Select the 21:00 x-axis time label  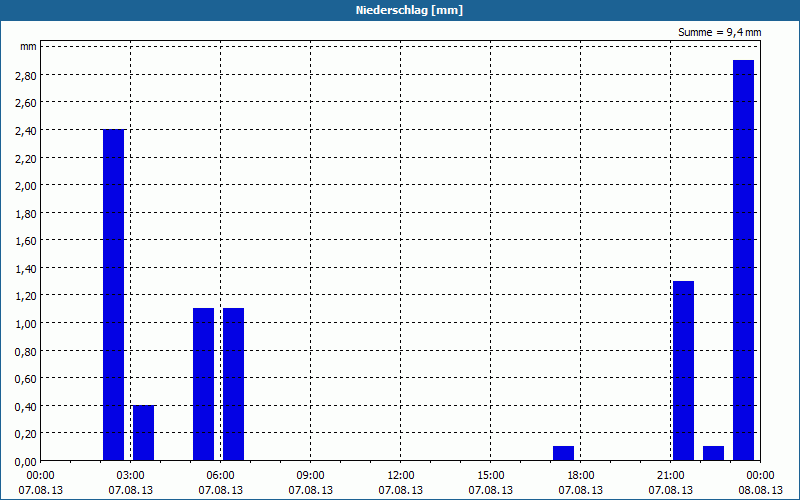(671, 476)
